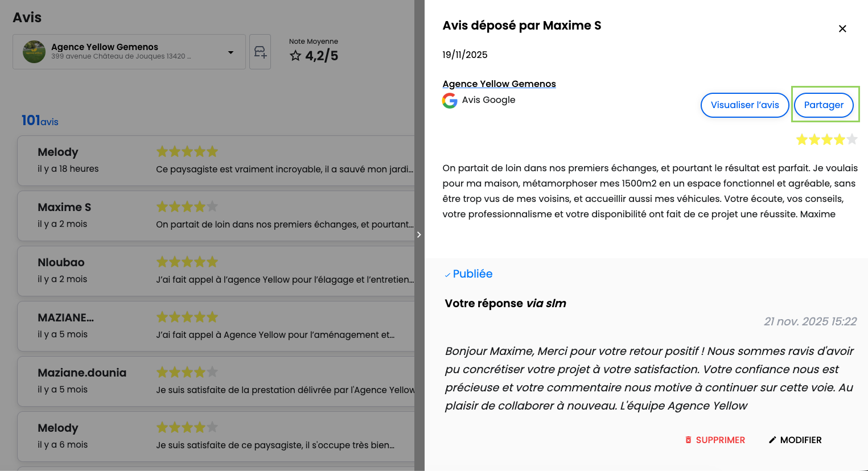Collapse the side panel with the chevron

419,234
